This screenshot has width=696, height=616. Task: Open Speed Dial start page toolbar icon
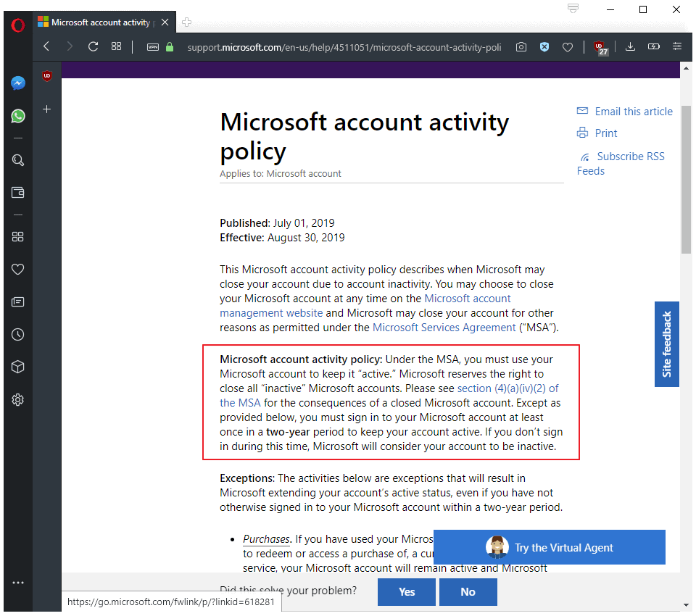tap(116, 46)
